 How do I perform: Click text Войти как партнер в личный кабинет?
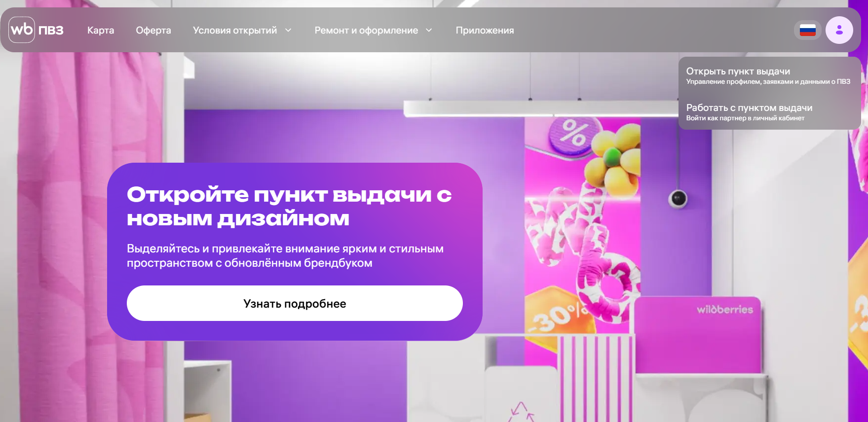[745, 118]
